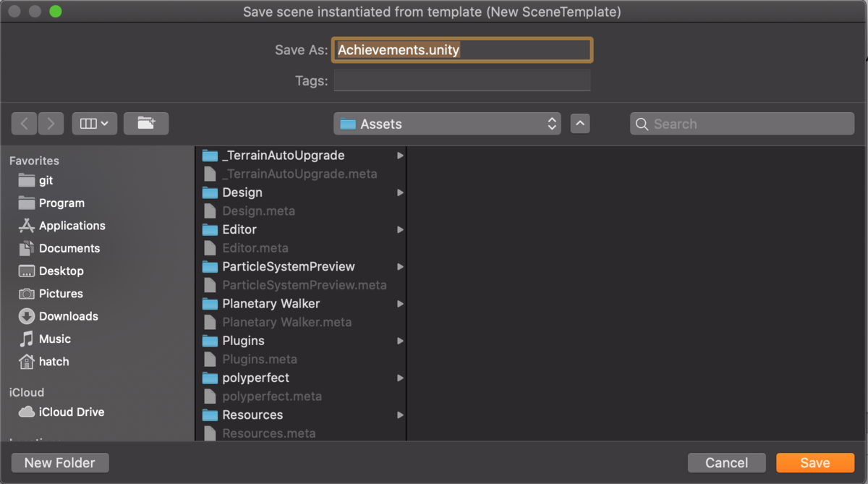Click the green zoom traffic light button
This screenshot has height=484, width=868.
coord(55,12)
